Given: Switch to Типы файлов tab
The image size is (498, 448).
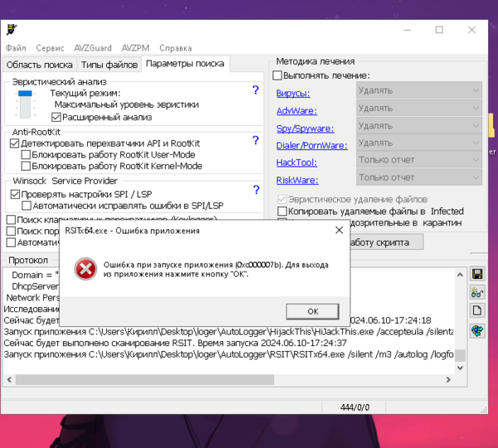Looking at the screenshot, I should tap(110, 65).
